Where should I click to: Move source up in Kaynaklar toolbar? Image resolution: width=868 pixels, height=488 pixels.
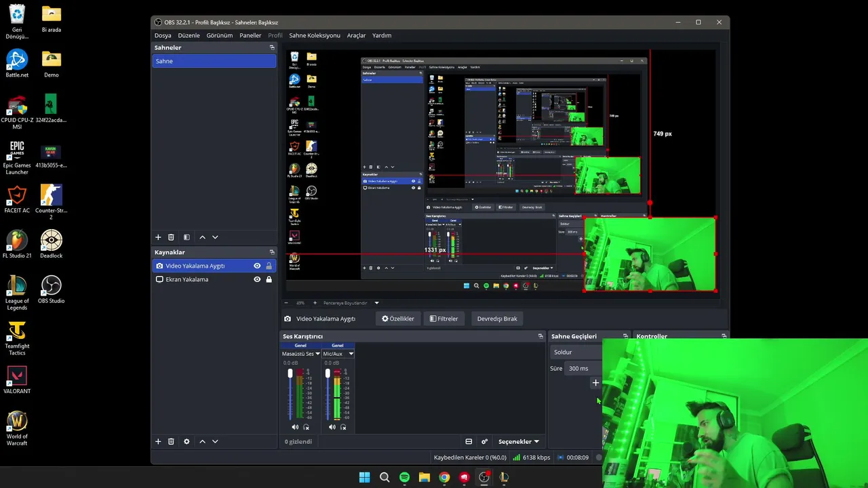tap(202, 441)
